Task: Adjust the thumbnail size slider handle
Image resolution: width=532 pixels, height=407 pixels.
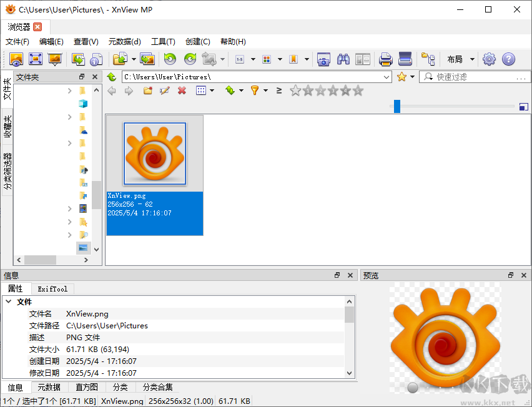Action: click(x=397, y=106)
